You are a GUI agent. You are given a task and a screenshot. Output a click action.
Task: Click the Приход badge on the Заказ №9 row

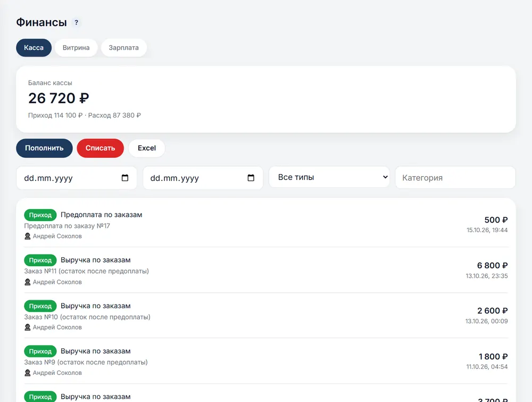pos(40,351)
